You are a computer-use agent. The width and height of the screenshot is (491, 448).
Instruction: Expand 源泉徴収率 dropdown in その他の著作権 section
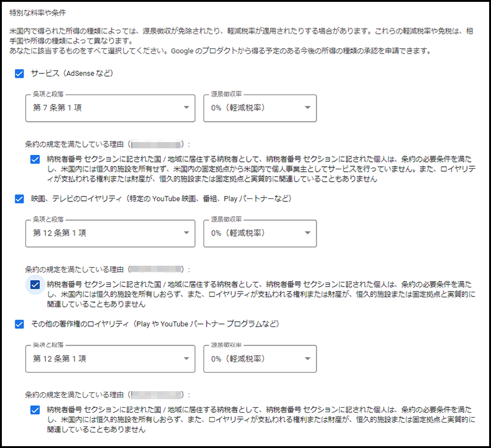260,359
